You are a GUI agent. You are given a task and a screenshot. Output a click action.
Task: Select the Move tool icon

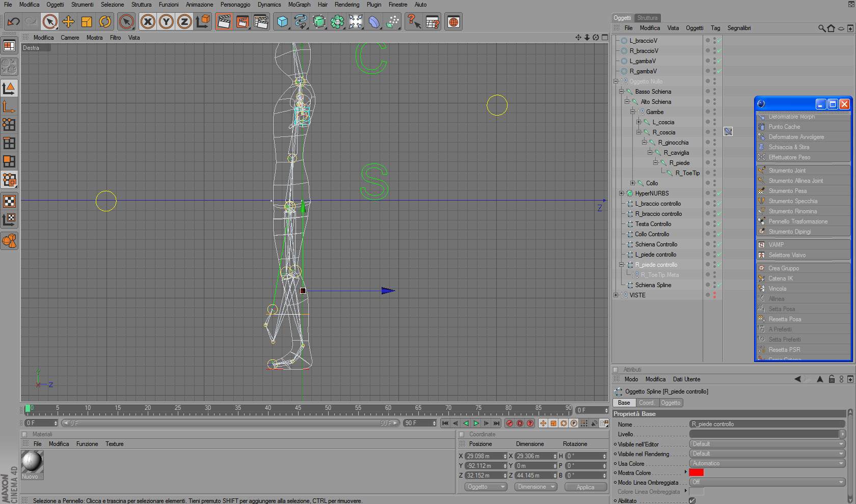click(68, 22)
